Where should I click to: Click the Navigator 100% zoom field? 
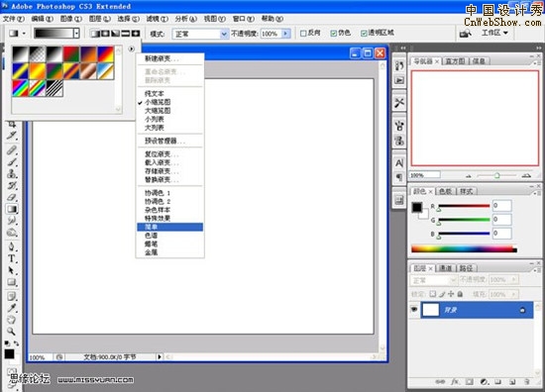[x=425, y=175]
